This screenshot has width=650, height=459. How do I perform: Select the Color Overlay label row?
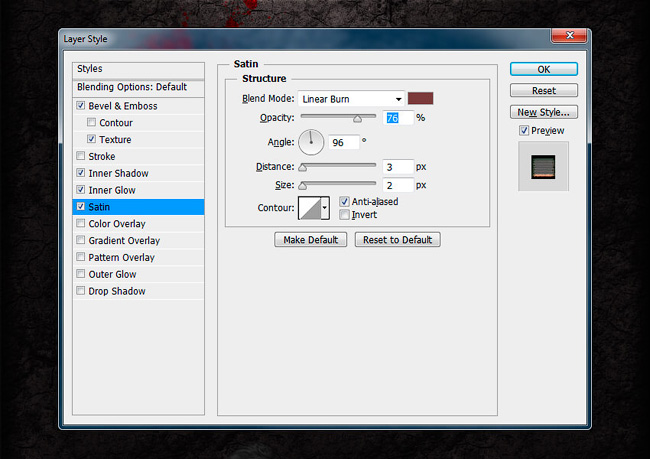click(138, 223)
